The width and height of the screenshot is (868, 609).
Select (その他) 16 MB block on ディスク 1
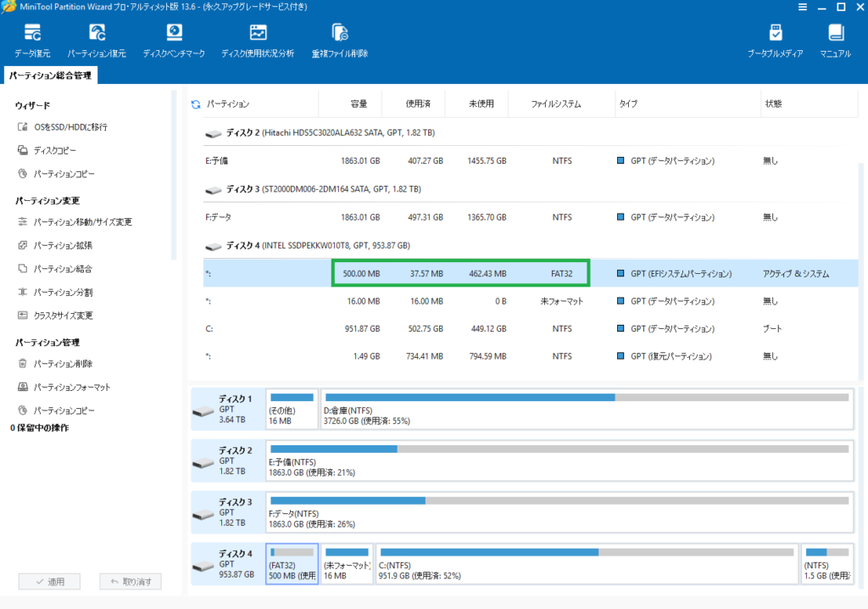[x=292, y=409]
